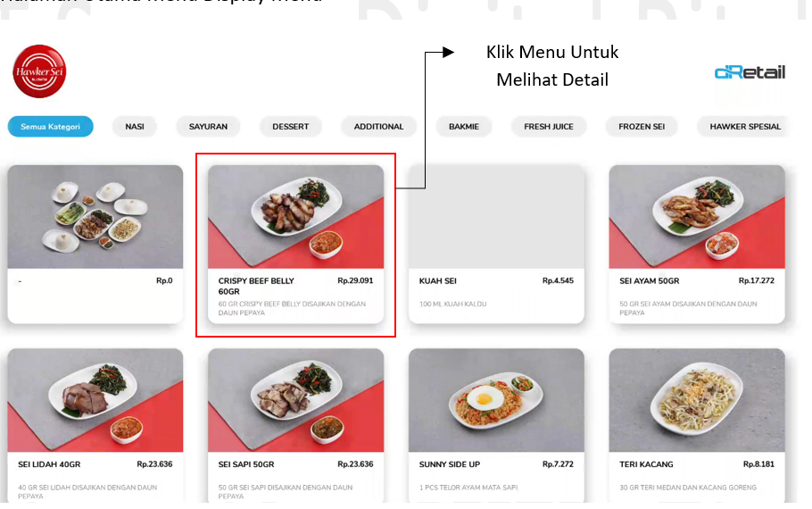
Task: Choose the DESSERT category
Action: click(291, 127)
